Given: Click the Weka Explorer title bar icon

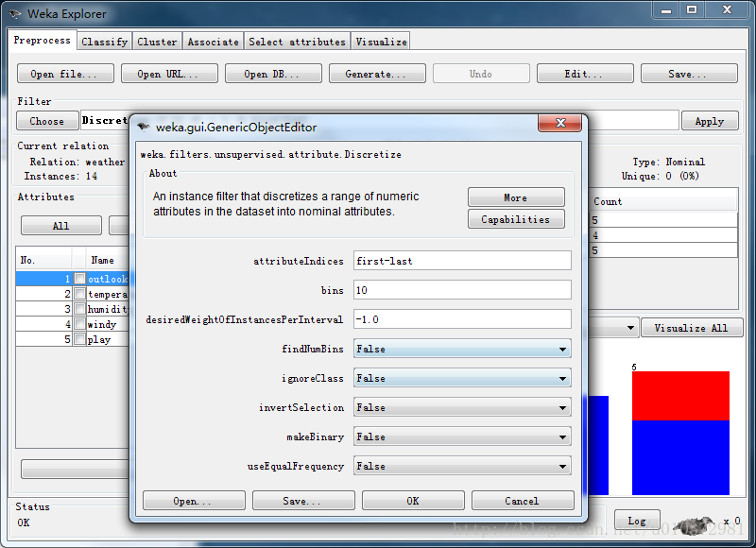Looking at the screenshot, I should point(15,13).
